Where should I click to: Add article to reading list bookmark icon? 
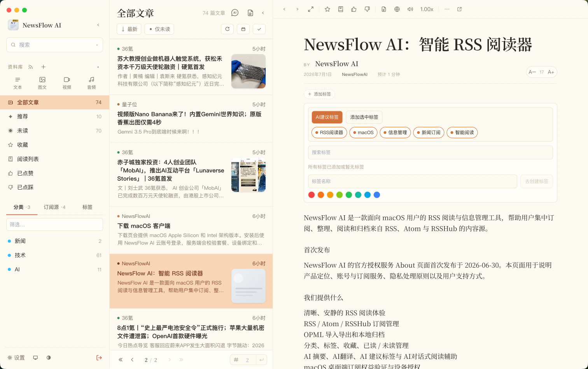tap(341, 9)
